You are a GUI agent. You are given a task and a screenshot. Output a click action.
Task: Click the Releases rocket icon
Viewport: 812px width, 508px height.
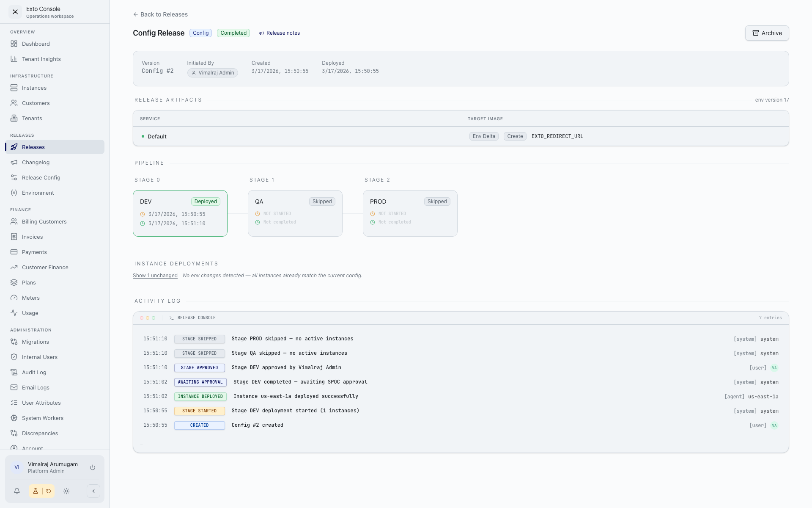(x=14, y=147)
